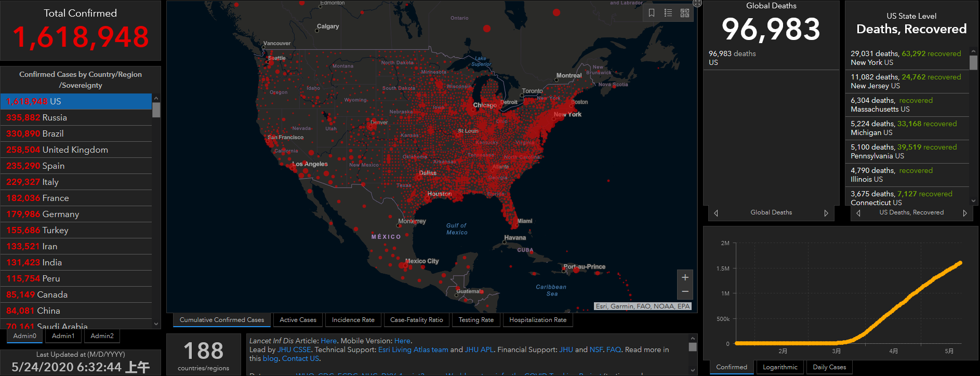980x376 pixels.
Task: Select US row in country list
Action: (x=76, y=101)
